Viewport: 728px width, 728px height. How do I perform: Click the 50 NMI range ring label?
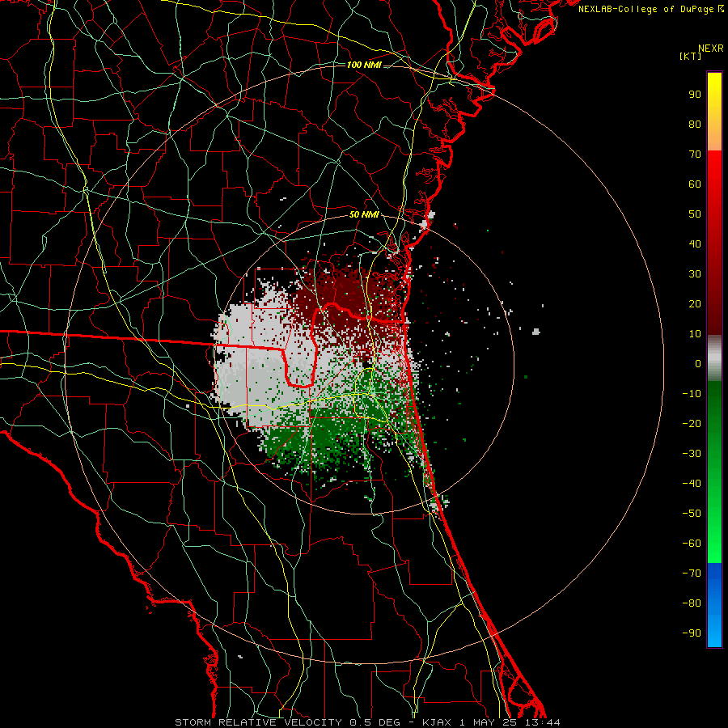tap(364, 214)
